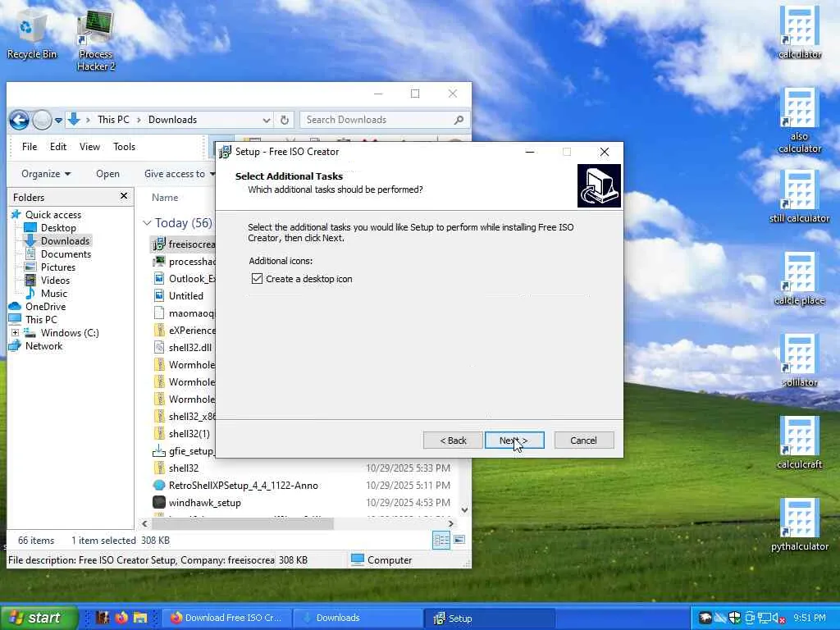Open the Windows start button

(x=38, y=618)
